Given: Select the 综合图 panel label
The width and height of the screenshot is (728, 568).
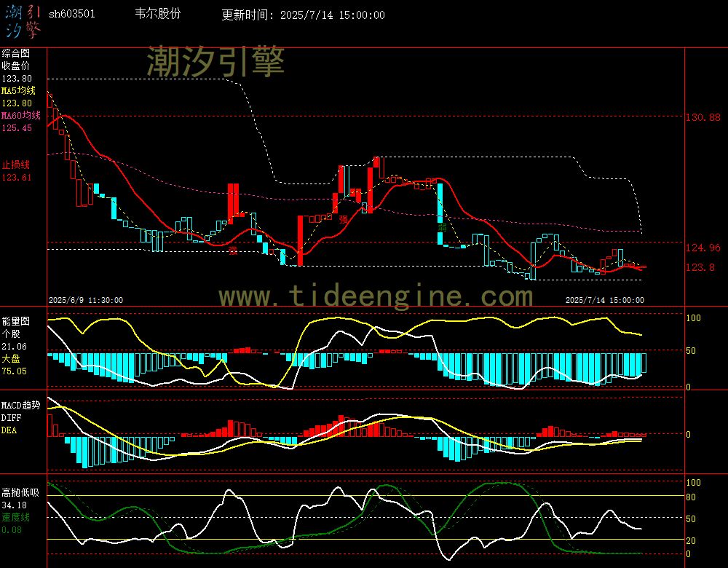Looking at the screenshot, I should pyautogui.click(x=16, y=53).
